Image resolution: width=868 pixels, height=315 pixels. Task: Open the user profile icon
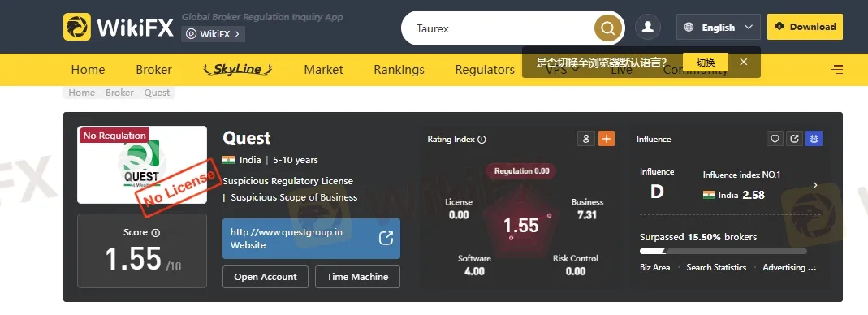click(x=648, y=27)
